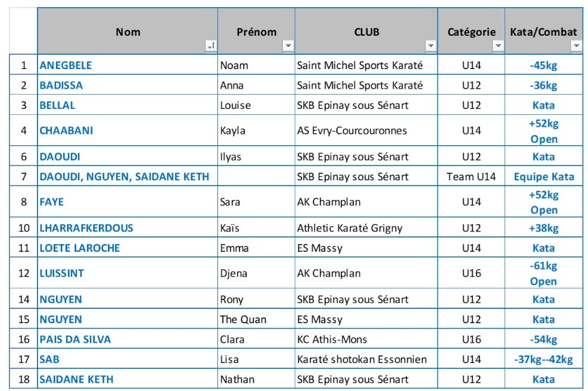This screenshot has height=391, width=588.
Task: Select the cell containing CHAABANI
Action: click(x=66, y=130)
